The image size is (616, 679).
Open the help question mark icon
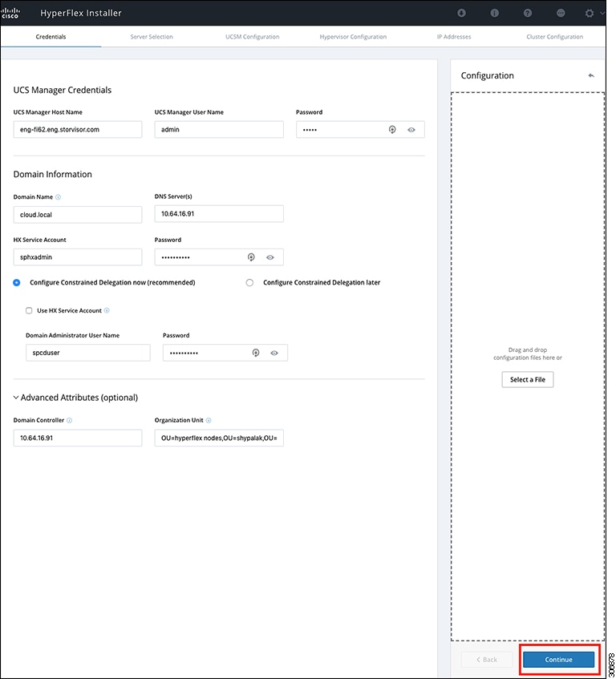pos(527,13)
